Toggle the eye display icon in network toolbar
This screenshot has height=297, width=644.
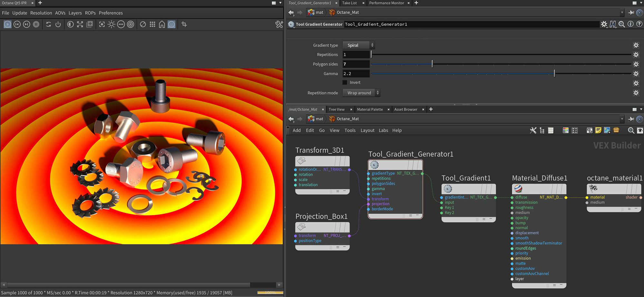640,130
